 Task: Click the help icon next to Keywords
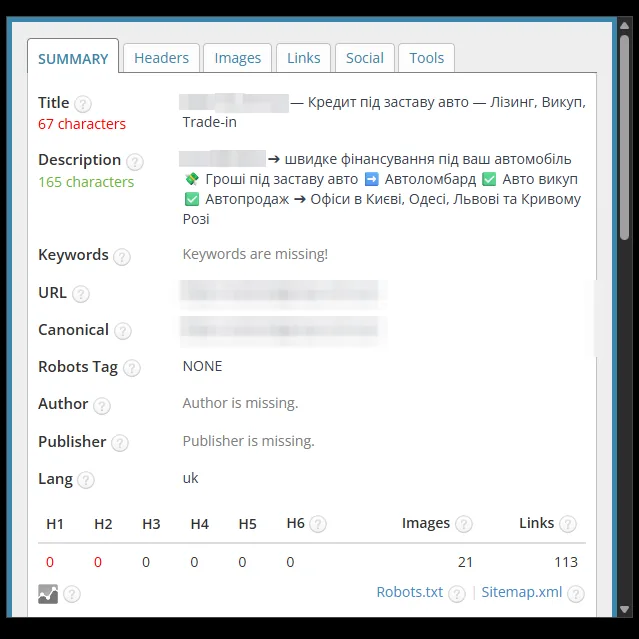click(121, 257)
